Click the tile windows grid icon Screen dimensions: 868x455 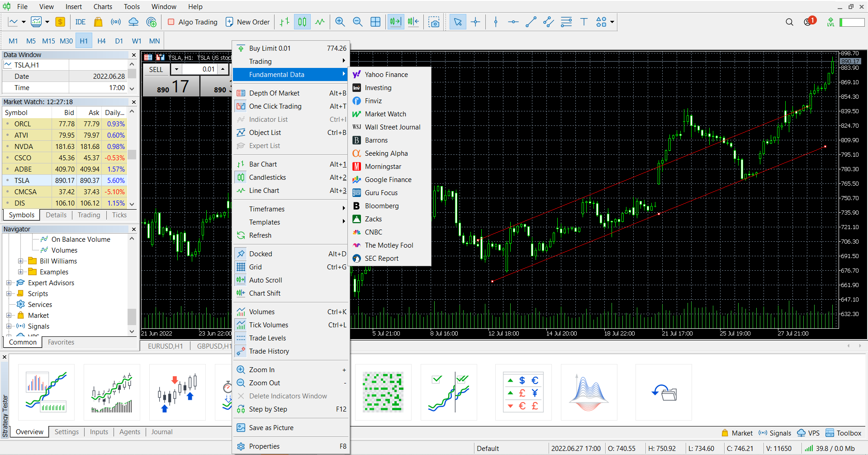pos(375,22)
